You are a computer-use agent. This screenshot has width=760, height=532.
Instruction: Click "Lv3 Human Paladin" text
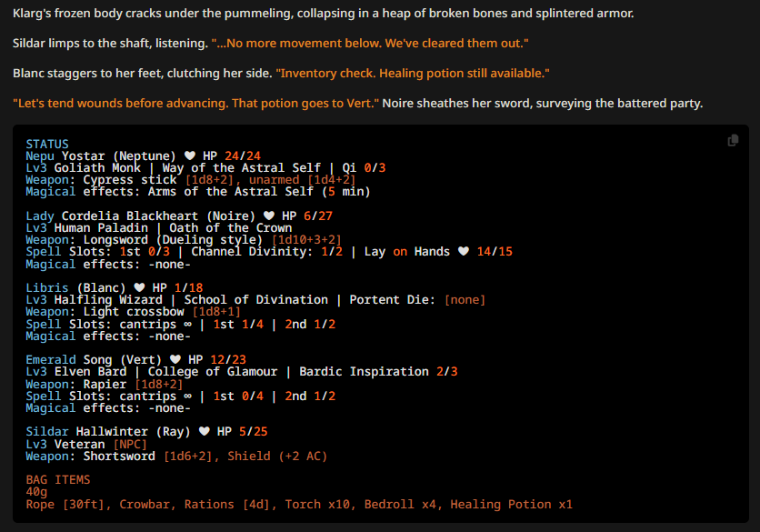coord(86,228)
